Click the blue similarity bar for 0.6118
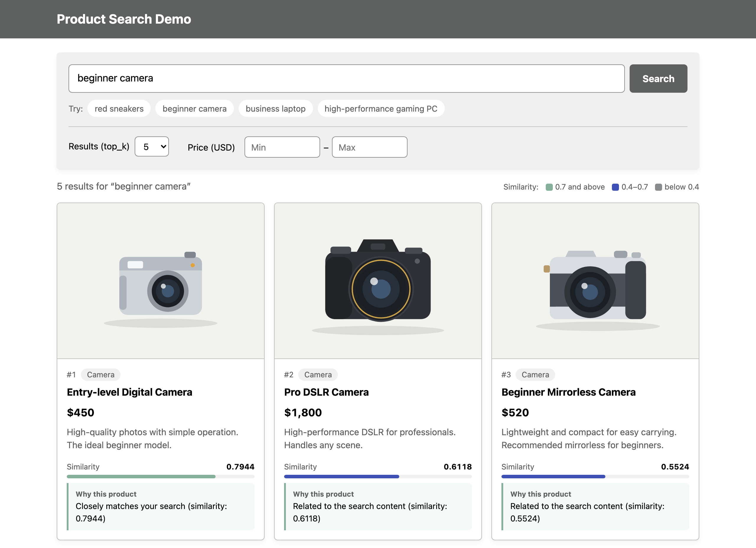Screen dimensions: 756x548 (x=342, y=477)
